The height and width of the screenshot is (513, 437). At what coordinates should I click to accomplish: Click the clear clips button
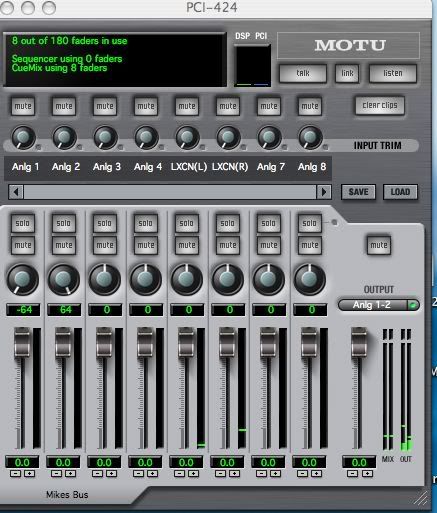click(x=380, y=106)
